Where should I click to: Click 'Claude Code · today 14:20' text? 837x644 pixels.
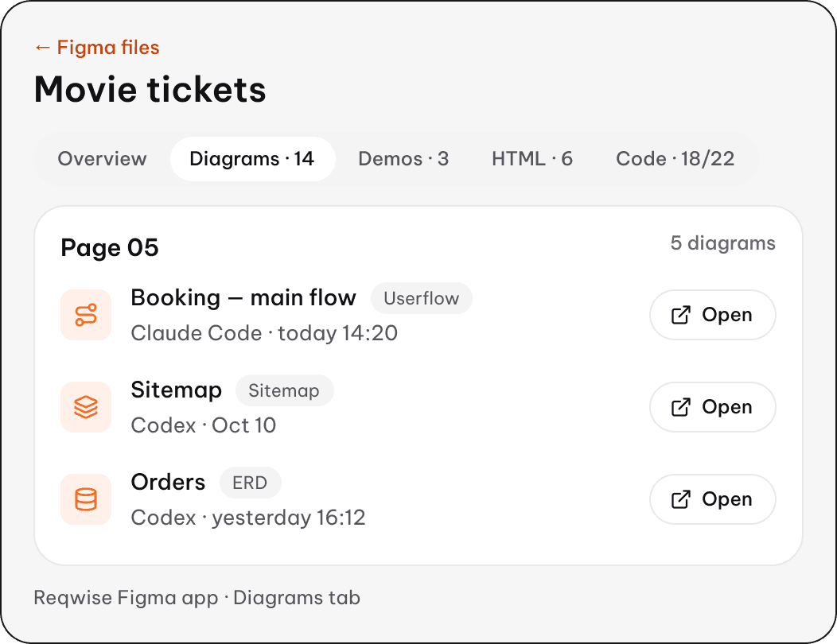[x=264, y=333]
